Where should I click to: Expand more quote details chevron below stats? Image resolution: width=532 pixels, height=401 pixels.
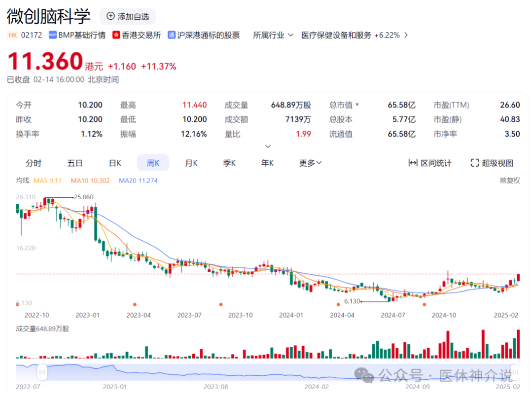268,146
